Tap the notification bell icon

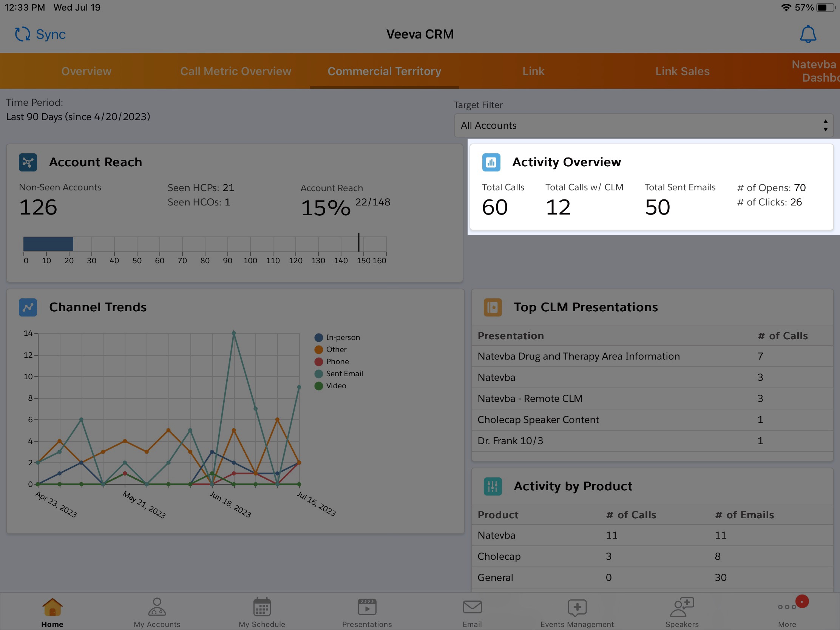tap(808, 34)
